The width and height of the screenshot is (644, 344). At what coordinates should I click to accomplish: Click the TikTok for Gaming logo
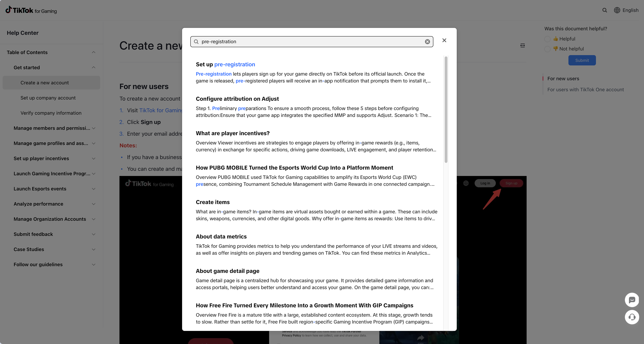coord(31,10)
